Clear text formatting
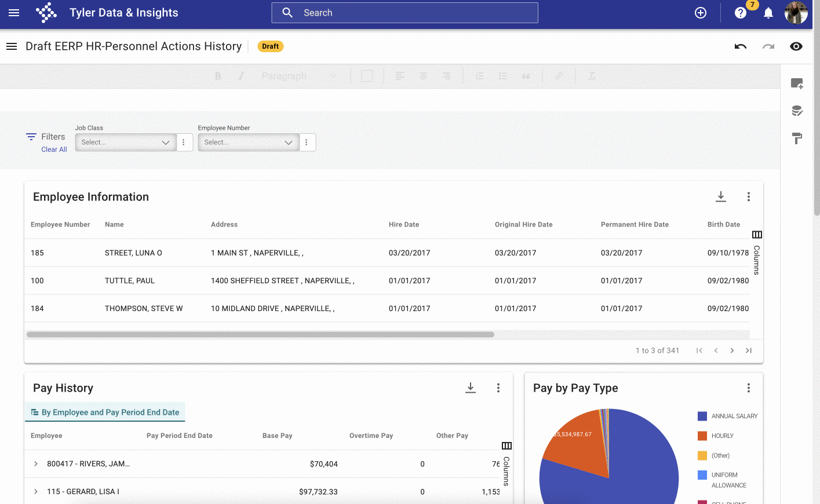 point(592,76)
